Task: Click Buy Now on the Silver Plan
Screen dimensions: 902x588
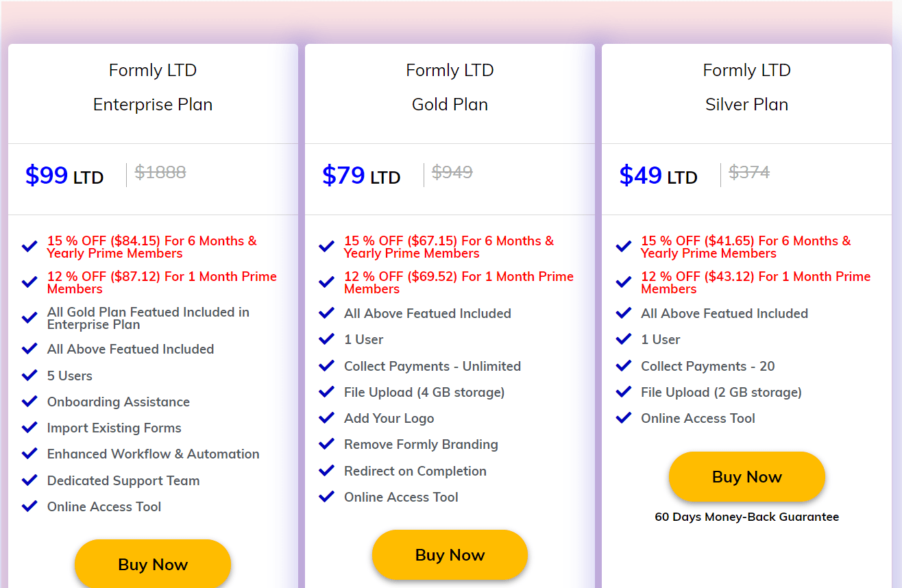Action: click(x=746, y=476)
